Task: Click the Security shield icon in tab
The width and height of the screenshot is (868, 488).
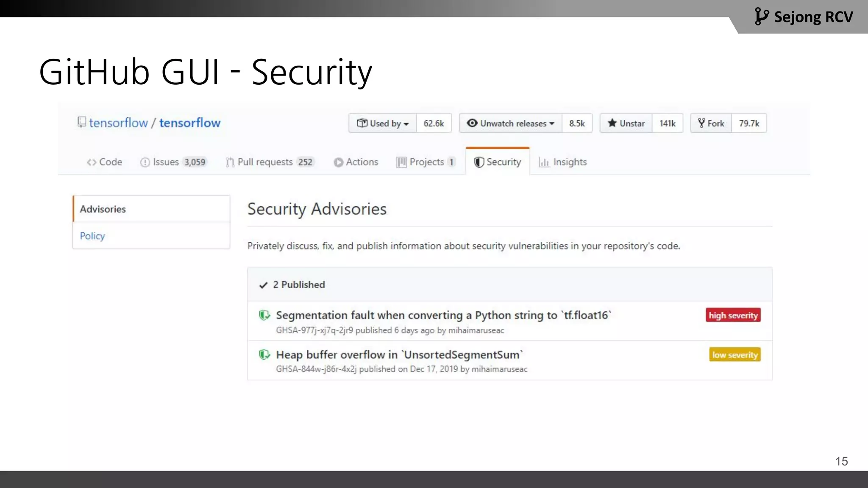Action: pos(479,162)
